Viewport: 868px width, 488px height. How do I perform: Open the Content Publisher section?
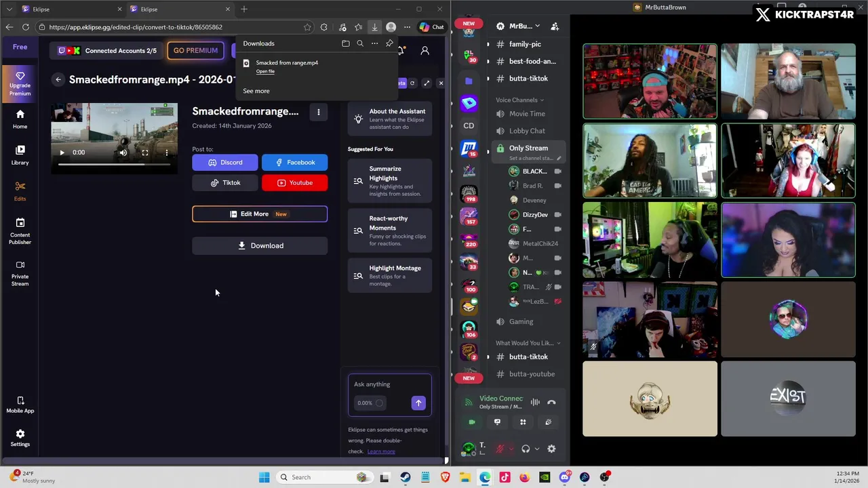click(x=20, y=231)
